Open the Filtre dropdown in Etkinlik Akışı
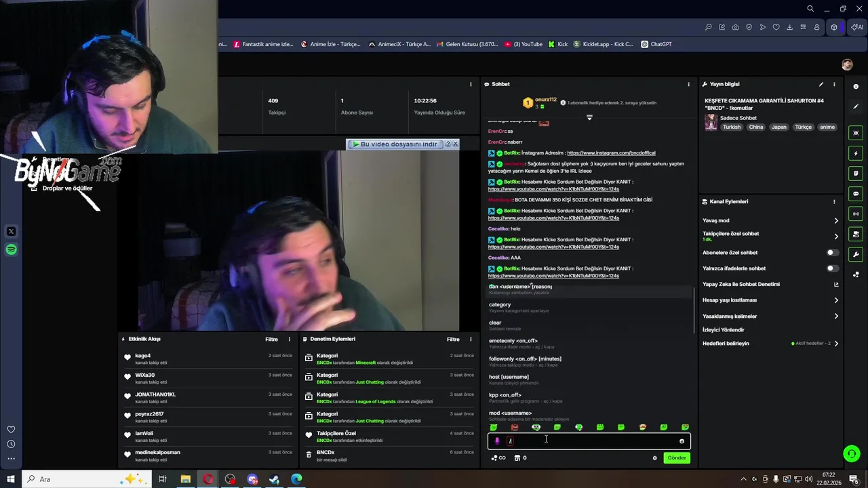This screenshot has width=868, height=488. tap(271, 339)
